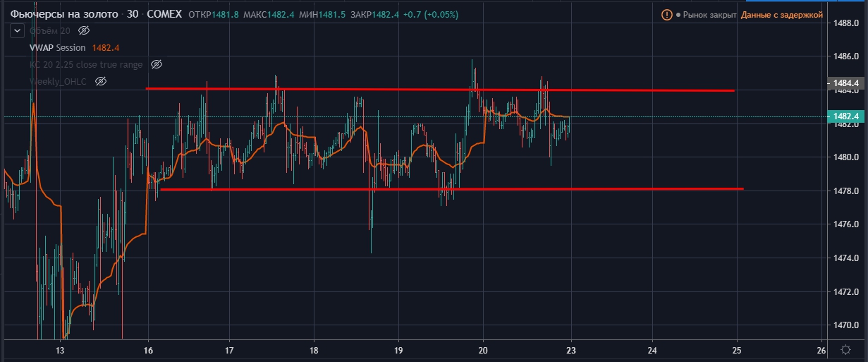Click 1474.0 on the price scale
Image resolution: width=868 pixels, height=362 pixels.
click(845, 258)
